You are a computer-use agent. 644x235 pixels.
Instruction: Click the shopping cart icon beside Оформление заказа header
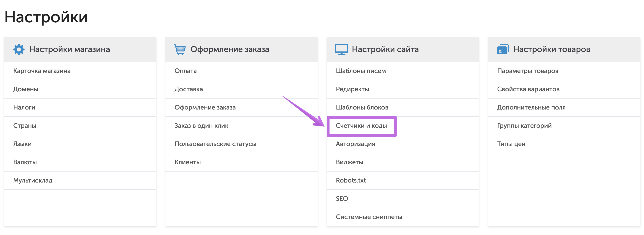point(180,49)
